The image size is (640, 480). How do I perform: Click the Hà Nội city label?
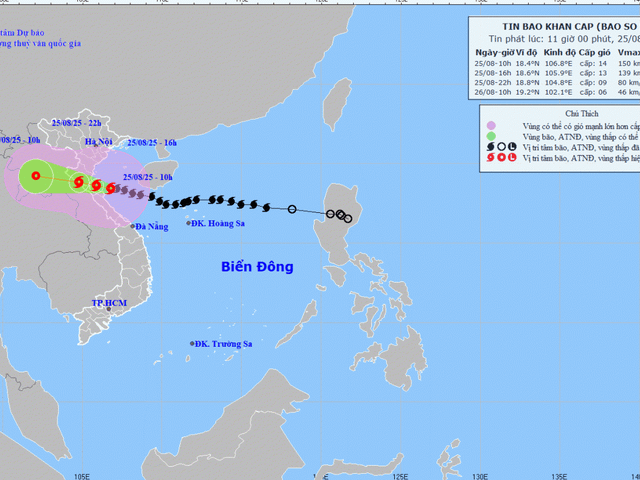pyautogui.click(x=100, y=143)
